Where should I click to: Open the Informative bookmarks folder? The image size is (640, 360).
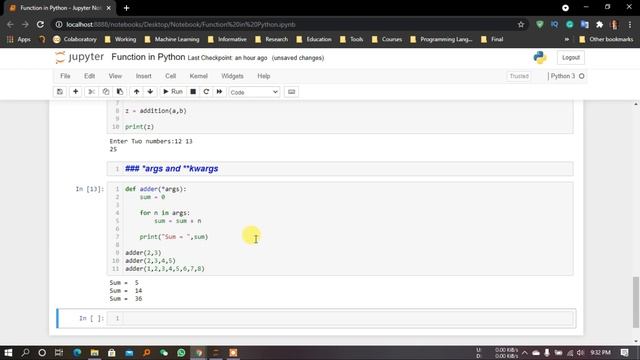[227, 40]
